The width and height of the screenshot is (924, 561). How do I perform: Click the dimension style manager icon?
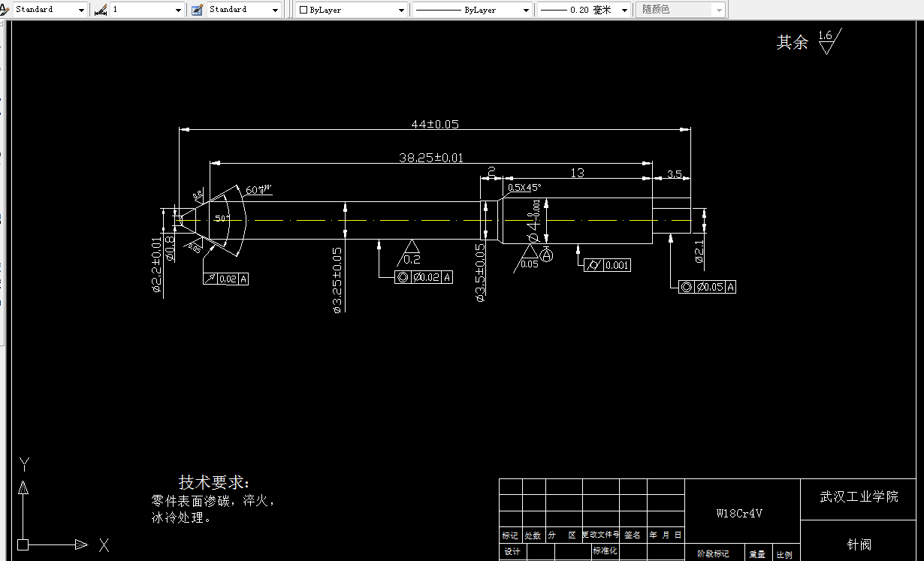point(100,10)
